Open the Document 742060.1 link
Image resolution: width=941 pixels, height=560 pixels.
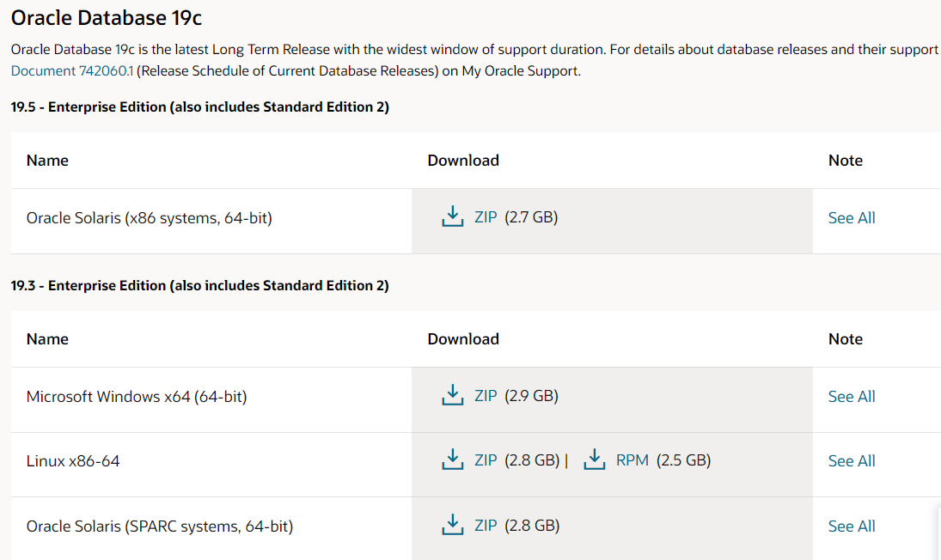(x=72, y=70)
